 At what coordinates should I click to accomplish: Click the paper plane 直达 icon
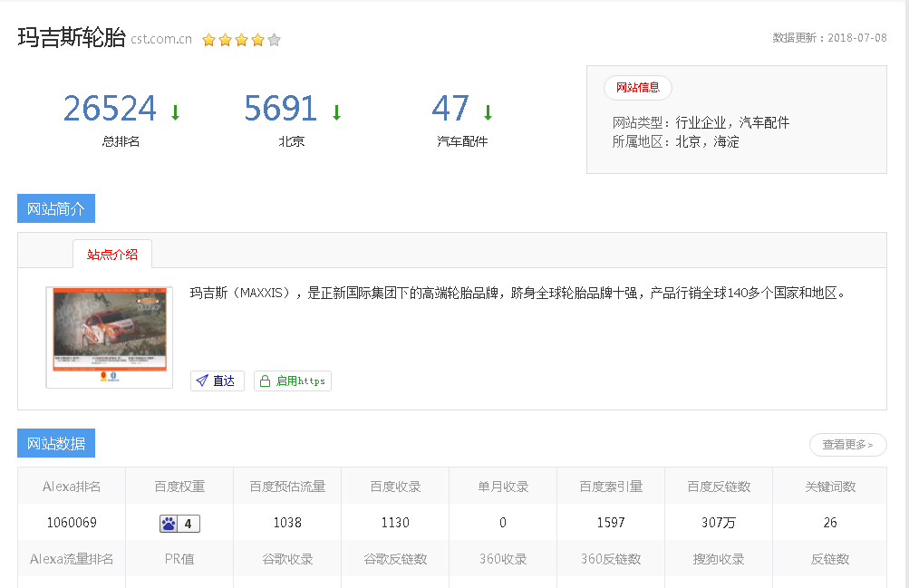pos(202,381)
